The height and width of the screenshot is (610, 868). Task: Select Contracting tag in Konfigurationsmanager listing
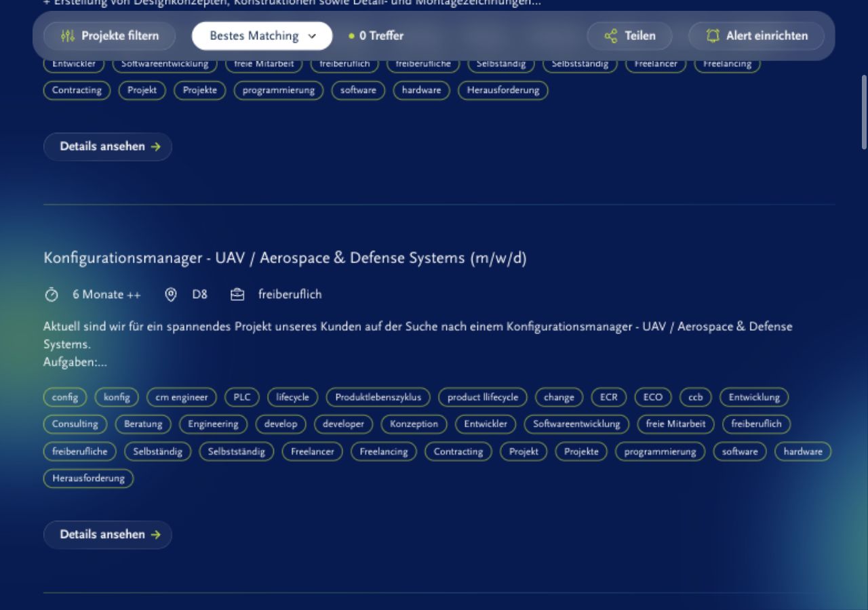[458, 451]
